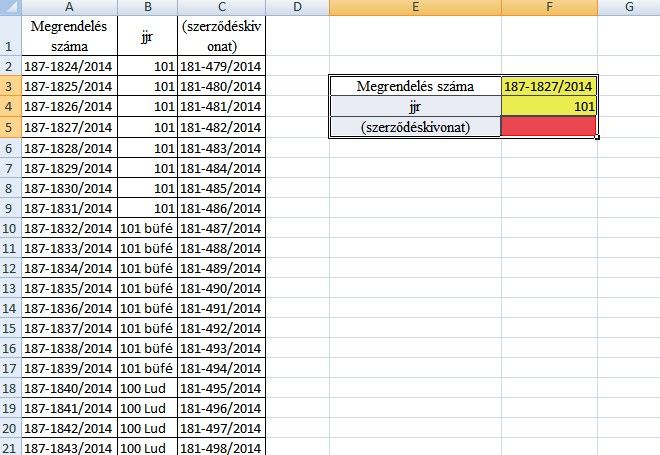Click cell 181-489/2014
The image size is (660, 455).
pos(222,268)
